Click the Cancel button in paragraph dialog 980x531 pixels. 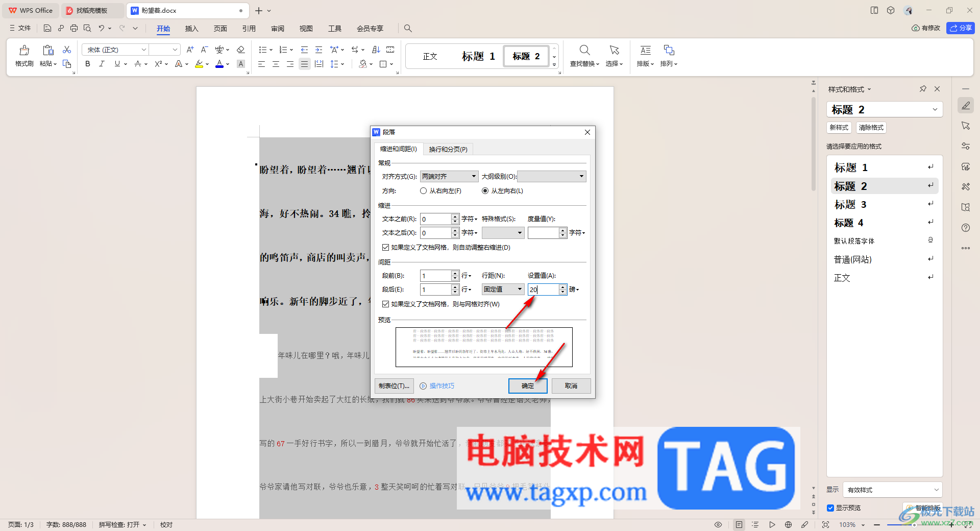[571, 386]
